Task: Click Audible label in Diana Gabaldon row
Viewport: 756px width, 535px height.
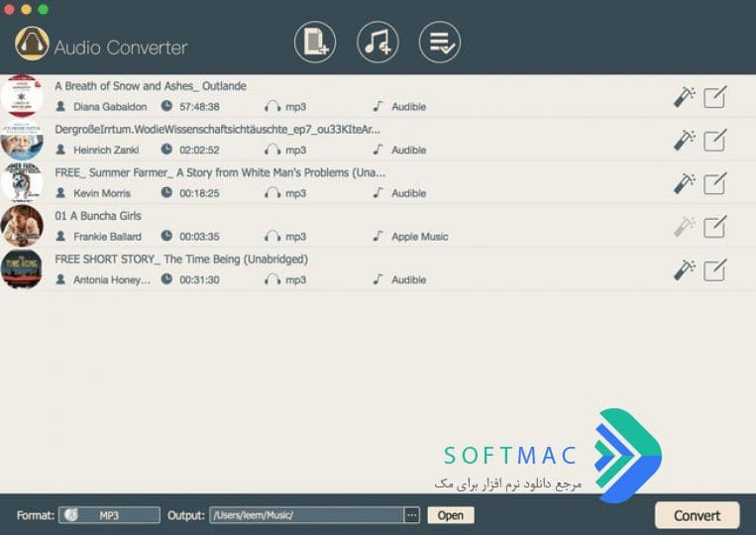Action: (408, 107)
